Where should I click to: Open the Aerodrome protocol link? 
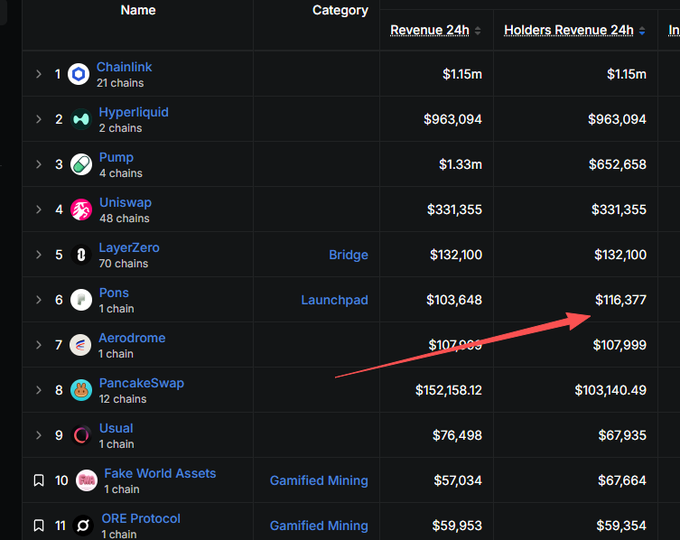pyautogui.click(x=132, y=338)
